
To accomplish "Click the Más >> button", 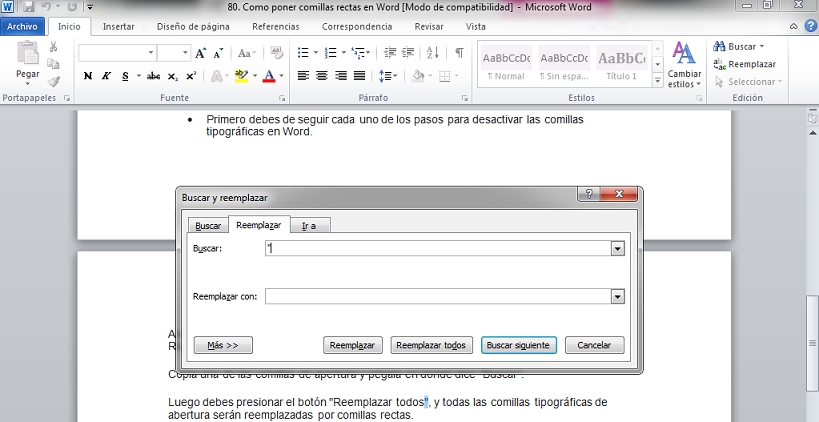I will [223, 345].
